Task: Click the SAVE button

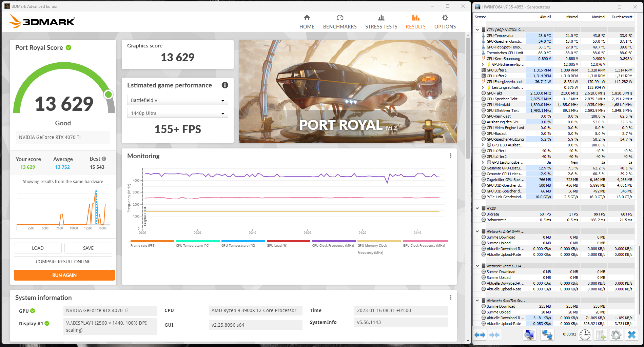Action: pyautogui.click(x=88, y=248)
